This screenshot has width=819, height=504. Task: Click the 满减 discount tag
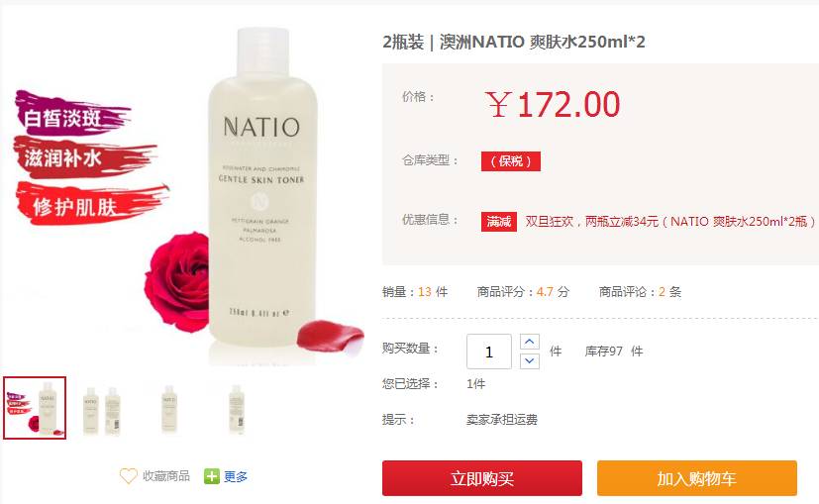point(499,222)
